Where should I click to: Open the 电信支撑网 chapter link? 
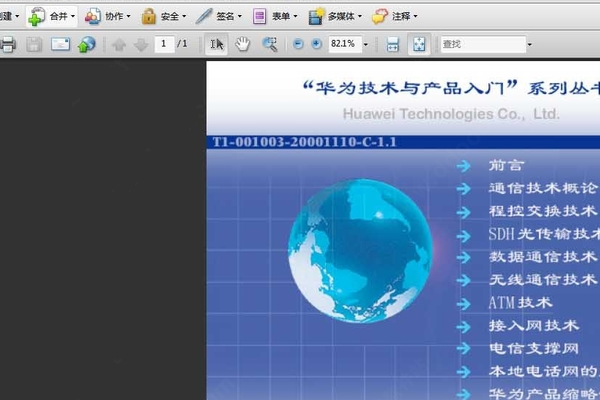click(534, 349)
